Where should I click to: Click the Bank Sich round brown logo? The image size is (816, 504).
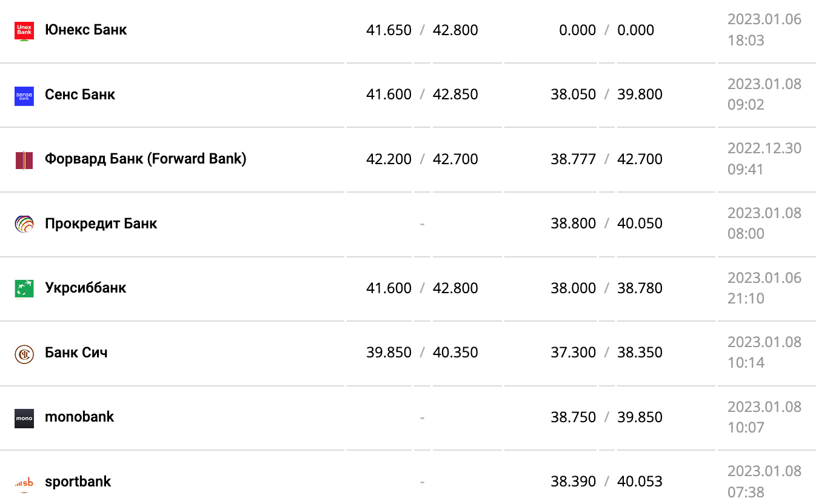tap(24, 353)
